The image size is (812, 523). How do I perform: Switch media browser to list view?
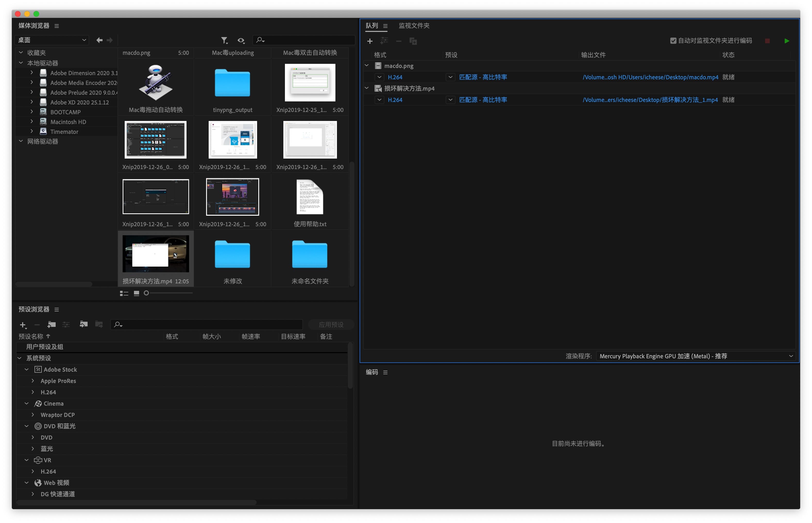click(x=124, y=293)
